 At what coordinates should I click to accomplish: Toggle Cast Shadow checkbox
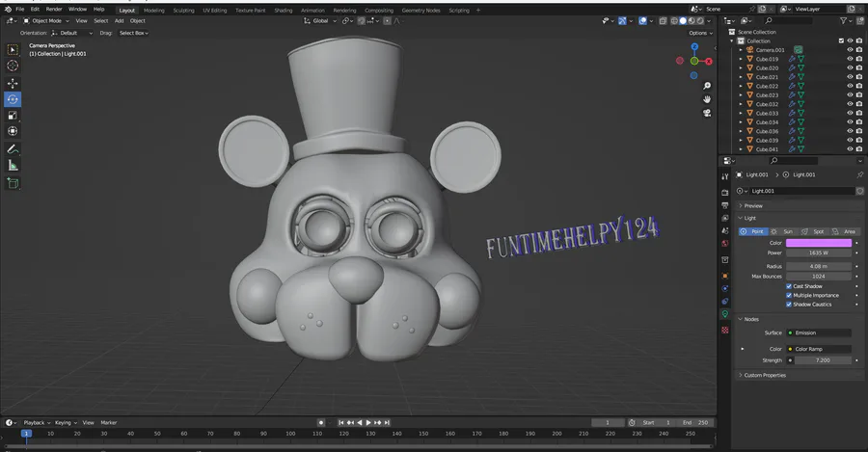click(x=789, y=286)
